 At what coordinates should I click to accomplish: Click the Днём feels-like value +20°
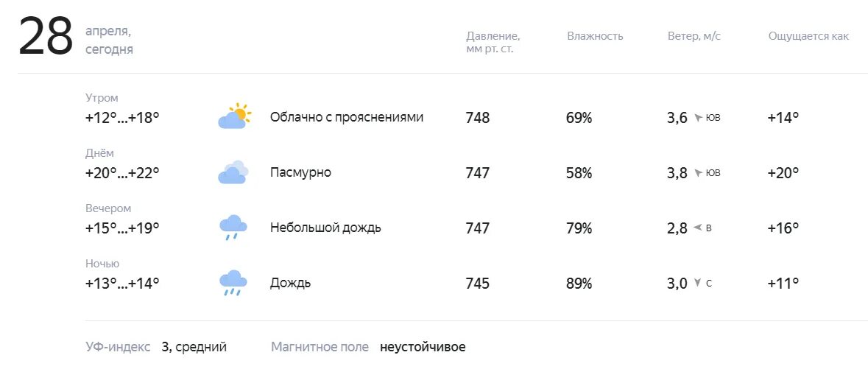[x=783, y=173]
